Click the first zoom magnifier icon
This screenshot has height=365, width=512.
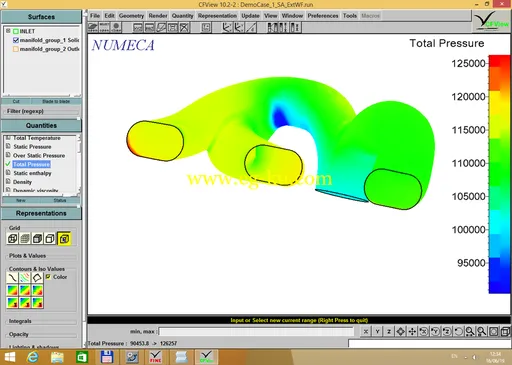(470, 331)
